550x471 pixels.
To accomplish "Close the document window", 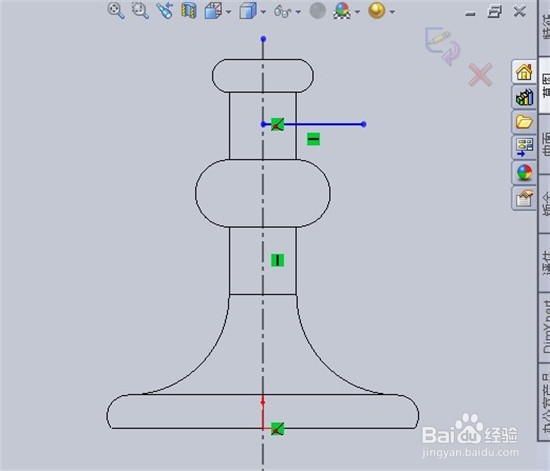I will [519, 12].
